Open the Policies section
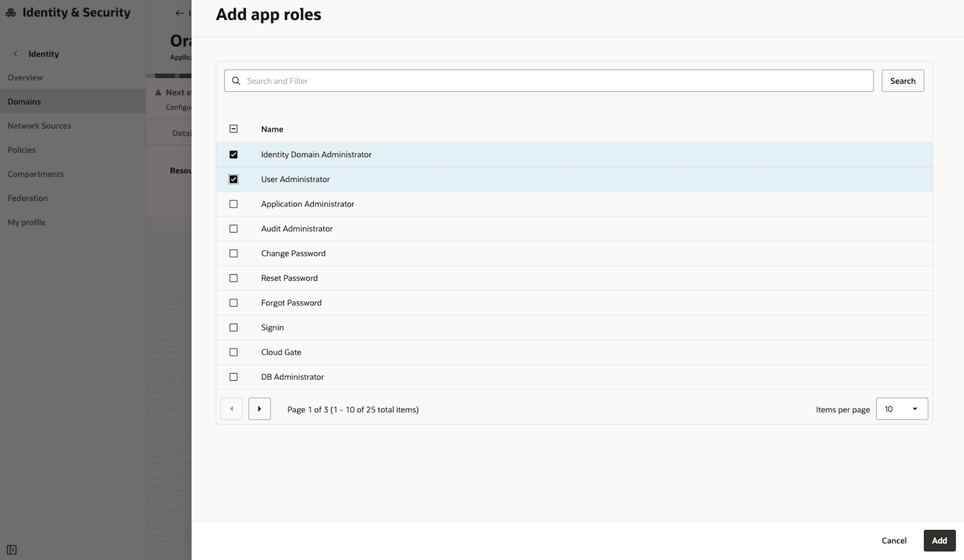 coord(22,150)
